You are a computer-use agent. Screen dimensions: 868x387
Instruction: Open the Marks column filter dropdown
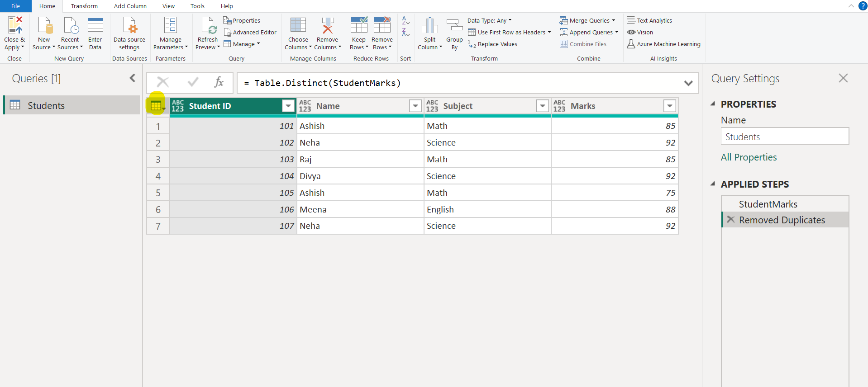pyautogui.click(x=669, y=106)
